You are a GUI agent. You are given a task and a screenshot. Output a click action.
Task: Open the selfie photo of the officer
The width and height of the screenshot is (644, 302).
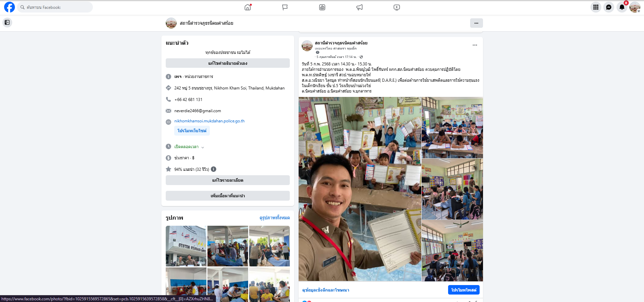pos(360,189)
